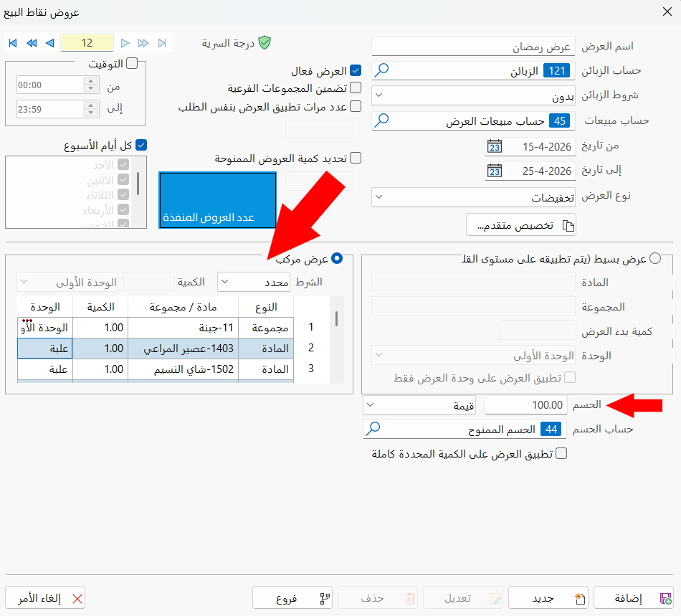Viewport: 681px width, 616px height.
Task: Open the security level shield icon
Action: coord(265,42)
